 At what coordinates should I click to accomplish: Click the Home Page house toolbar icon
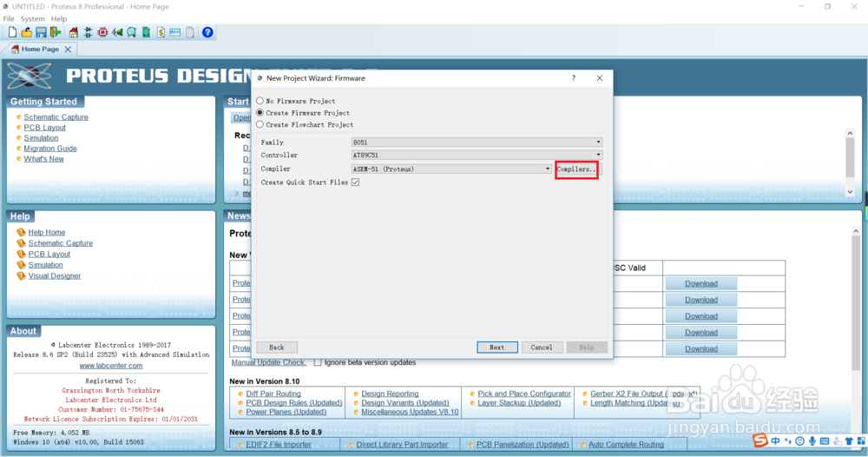tap(74, 33)
